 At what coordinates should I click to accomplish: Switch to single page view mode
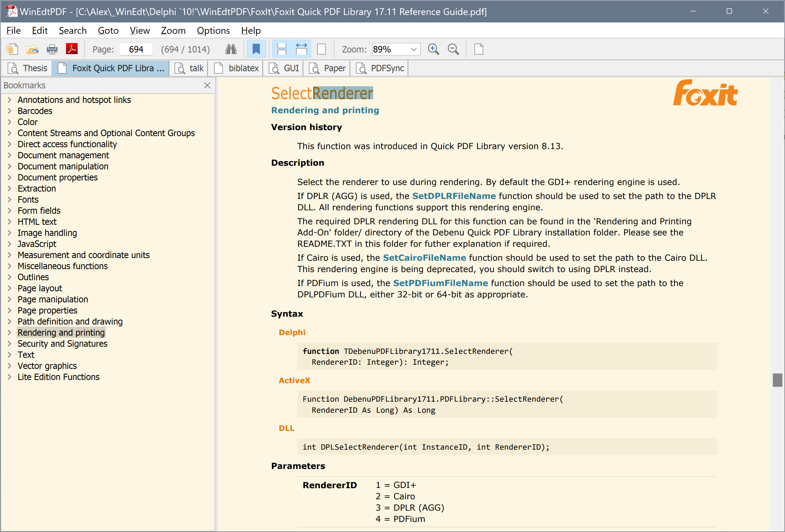(321, 49)
